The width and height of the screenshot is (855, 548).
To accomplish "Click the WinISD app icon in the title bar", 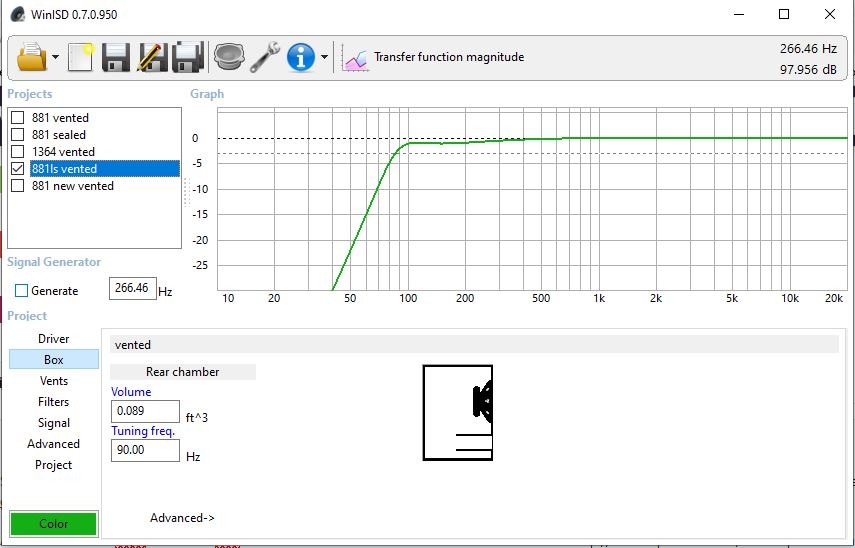I will tap(17, 14).
